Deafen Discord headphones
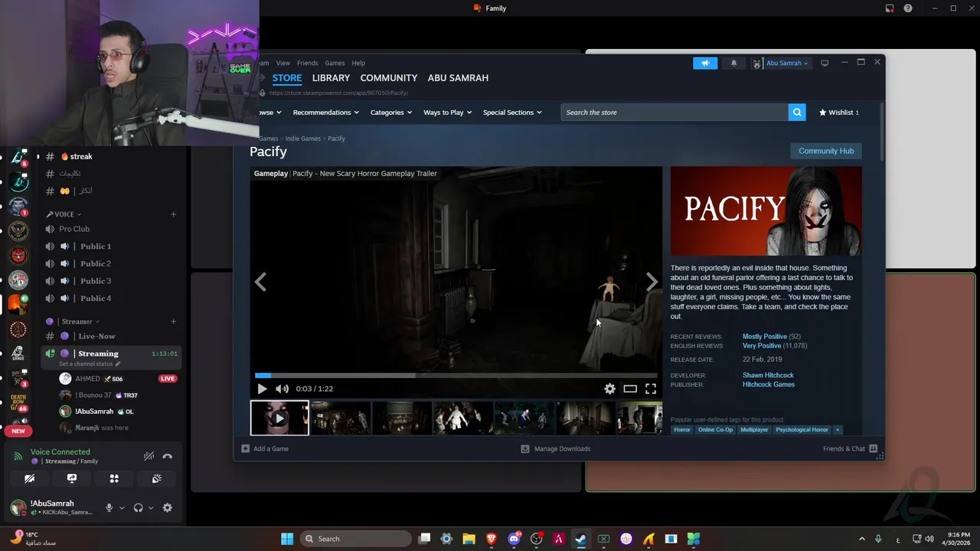The image size is (980, 551). 138,507
